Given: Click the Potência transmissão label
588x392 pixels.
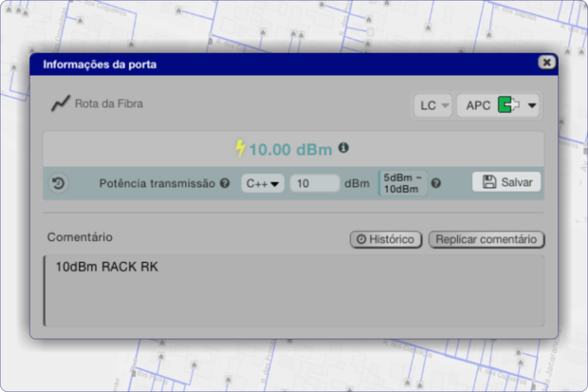Looking at the screenshot, I should pyautogui.click(x=157, y=183).
